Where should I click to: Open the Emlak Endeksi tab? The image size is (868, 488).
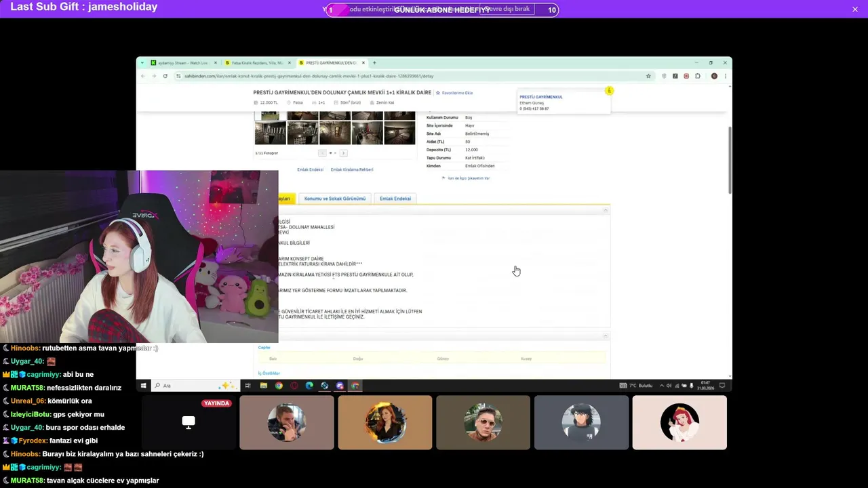[395, 199]
